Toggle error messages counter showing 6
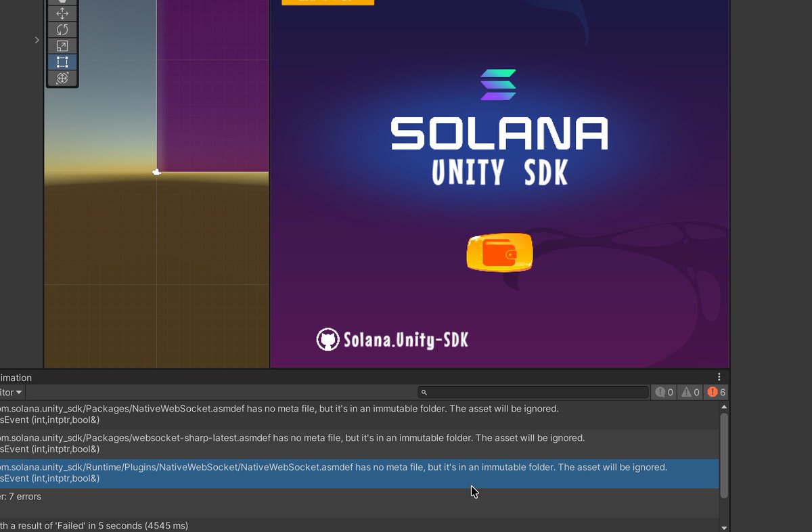The height and width of the screenshot is (532, 812). (716, 392)
